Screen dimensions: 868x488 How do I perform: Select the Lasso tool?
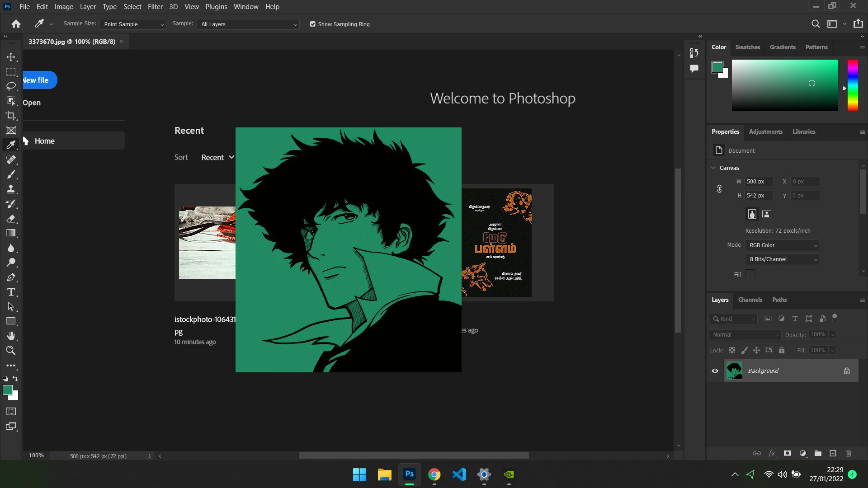11,86
